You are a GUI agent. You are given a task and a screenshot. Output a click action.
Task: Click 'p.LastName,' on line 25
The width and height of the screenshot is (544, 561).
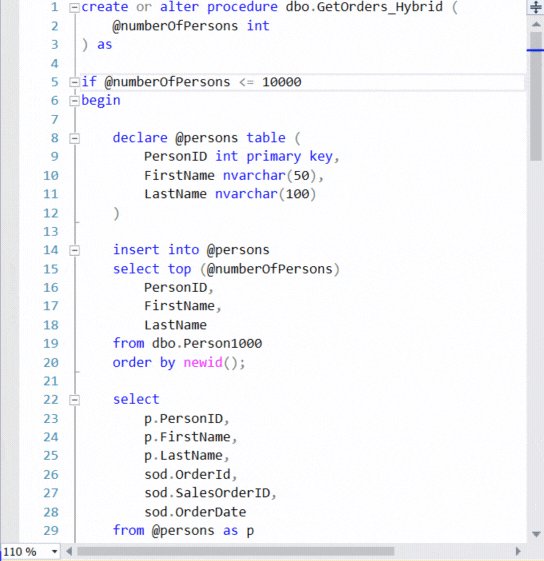click(x=186, y=456)
